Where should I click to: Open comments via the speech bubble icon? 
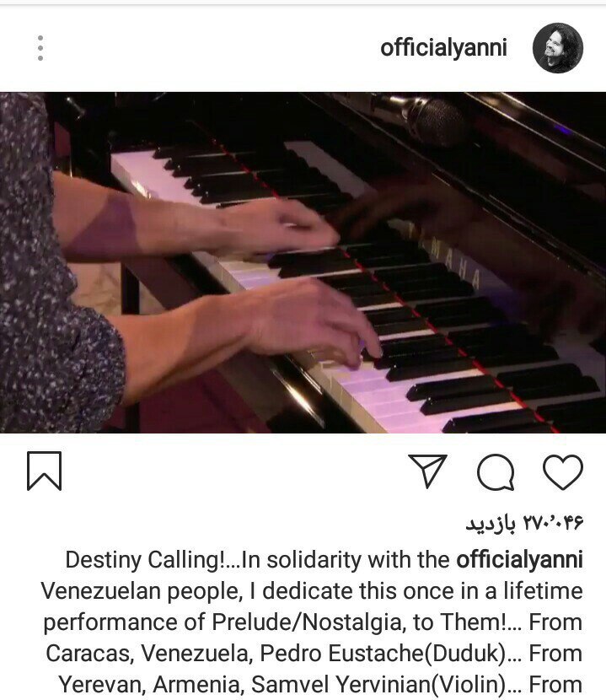pyautogui.click(x=496, y=472)
